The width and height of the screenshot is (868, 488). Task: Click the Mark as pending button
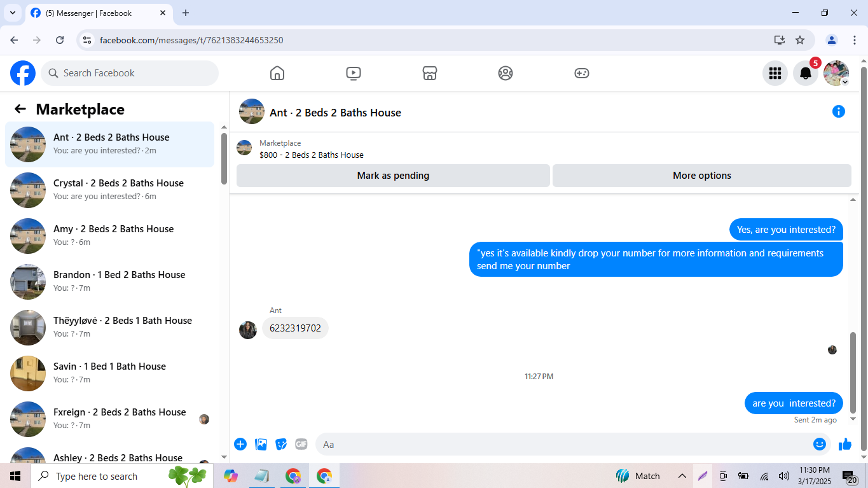pos(393,176)
